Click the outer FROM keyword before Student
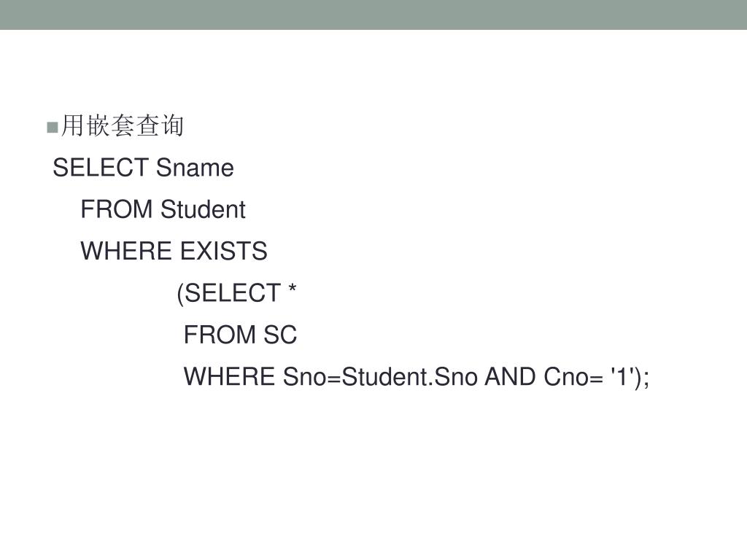The image size is (747, 560). (117, 209)
